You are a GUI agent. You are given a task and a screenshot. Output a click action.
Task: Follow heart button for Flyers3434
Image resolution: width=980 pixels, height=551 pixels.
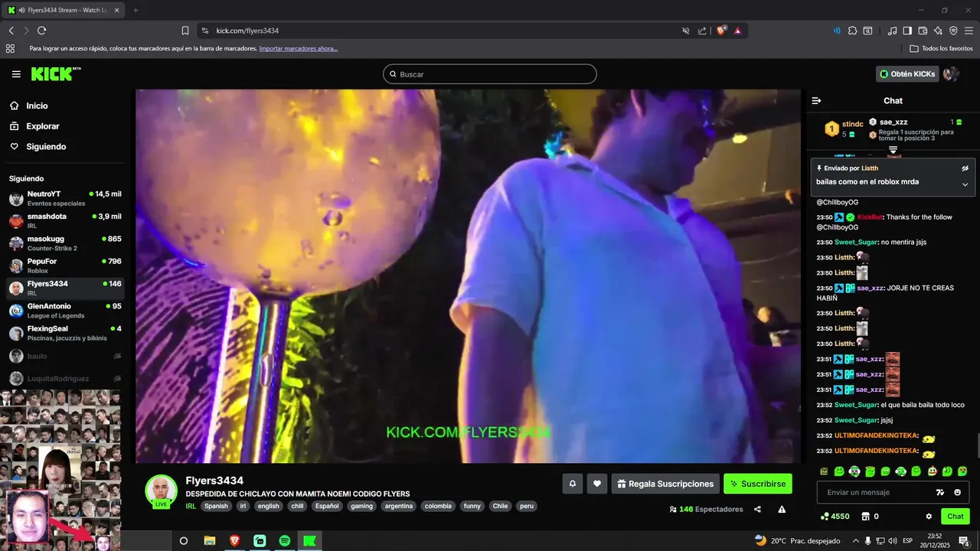(597, 484)
